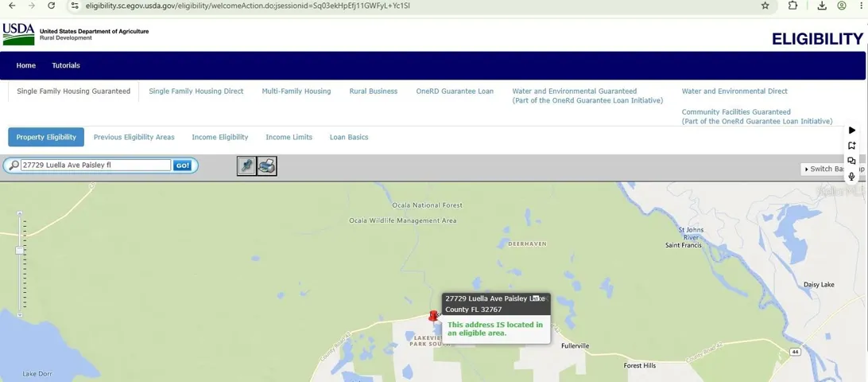Screen dimensions: 868x382
Task: Open the Income Limits tab
Action: [x=289, y=137]
